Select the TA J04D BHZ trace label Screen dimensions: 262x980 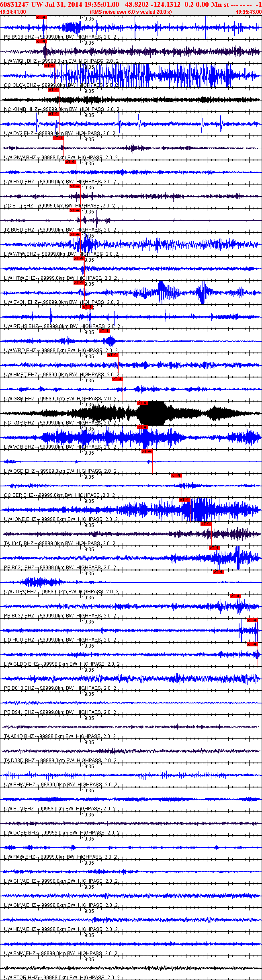click(x=60, y=543)
